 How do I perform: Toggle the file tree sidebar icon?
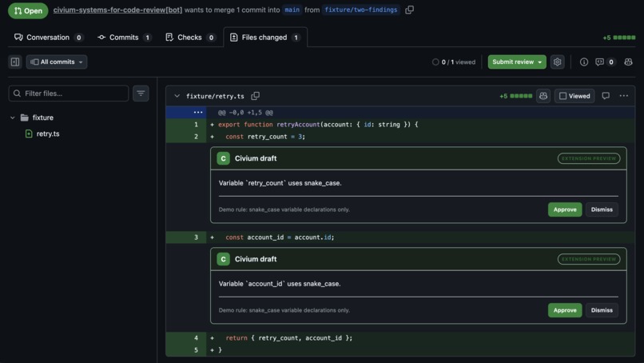15,62
